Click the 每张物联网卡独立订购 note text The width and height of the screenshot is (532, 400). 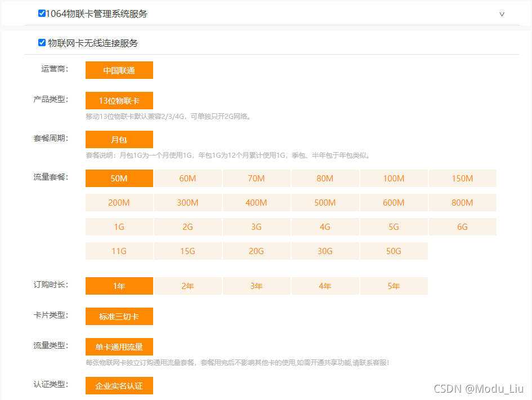click(x=237, y=363)
